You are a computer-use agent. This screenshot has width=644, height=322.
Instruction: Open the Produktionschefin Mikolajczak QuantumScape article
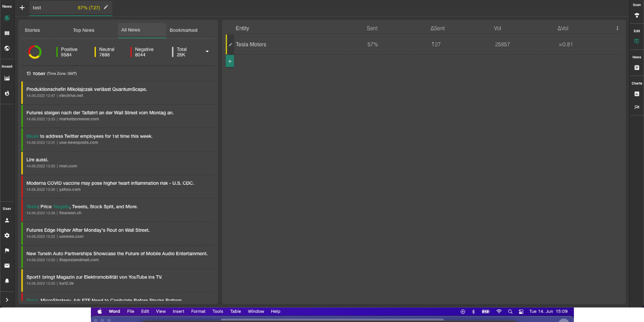(118, 93)
